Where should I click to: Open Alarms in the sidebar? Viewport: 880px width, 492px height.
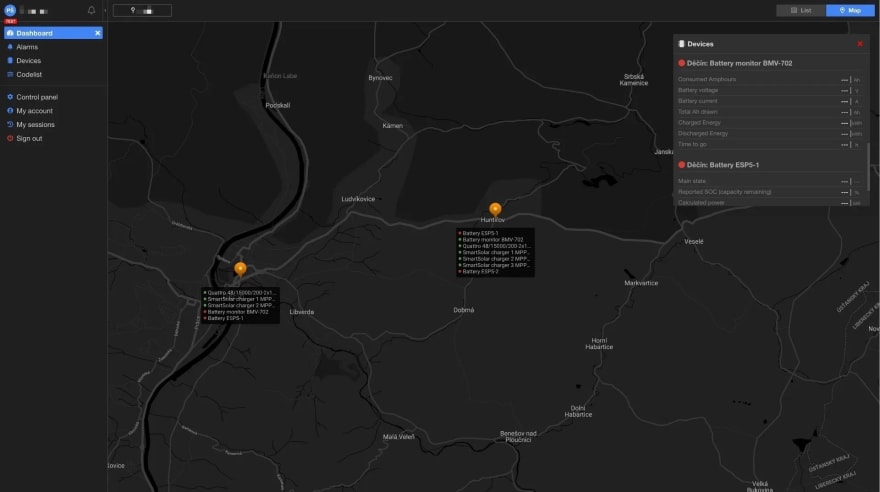coord(27,47)
